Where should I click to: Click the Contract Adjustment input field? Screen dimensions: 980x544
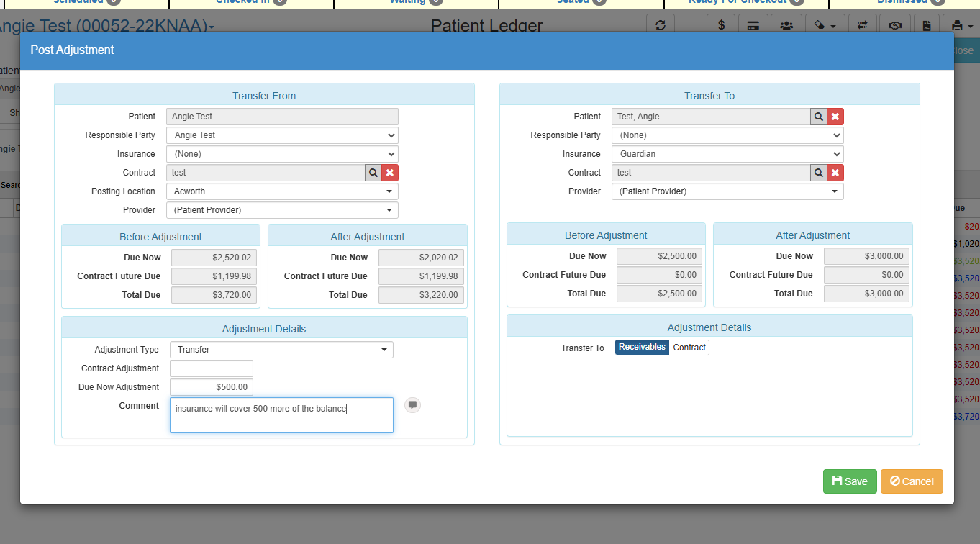[x=212, y=368]
